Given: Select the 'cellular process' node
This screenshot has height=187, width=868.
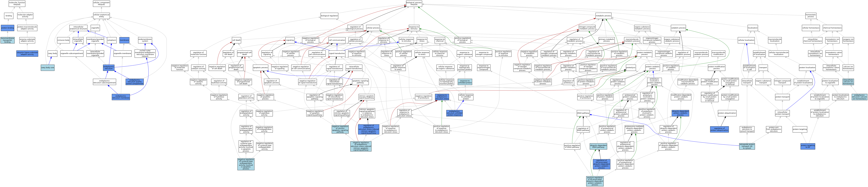Looking at the screenshot, I should [x=373, y=28].
